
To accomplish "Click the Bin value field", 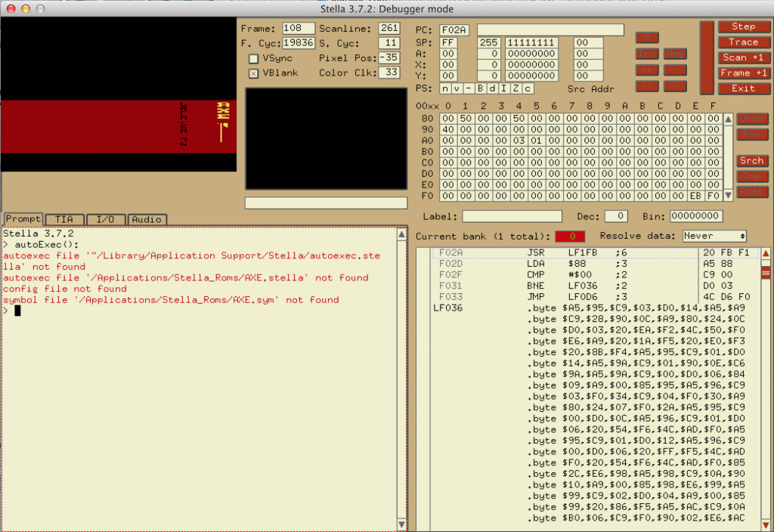I will tap(696, 217).
